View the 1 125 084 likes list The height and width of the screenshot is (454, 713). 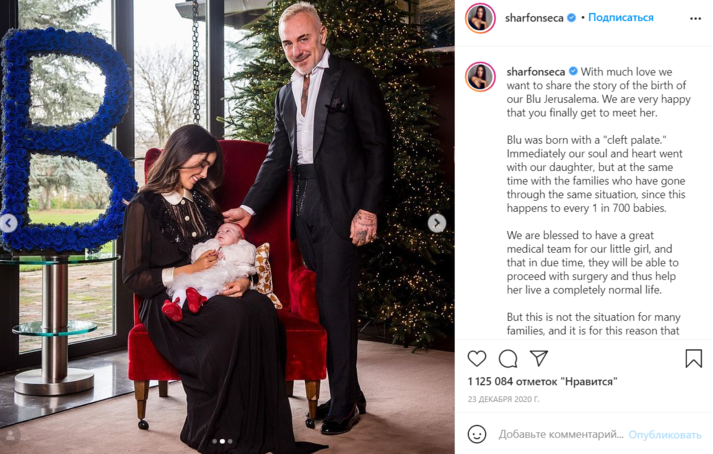click(542, 381)
